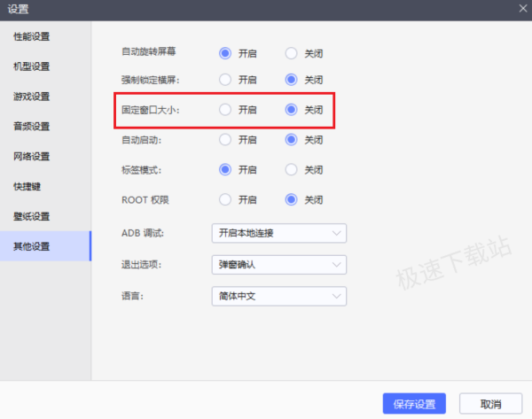
Task: Click the ROOT 权限 label text
Action: (x=145, y=200)
